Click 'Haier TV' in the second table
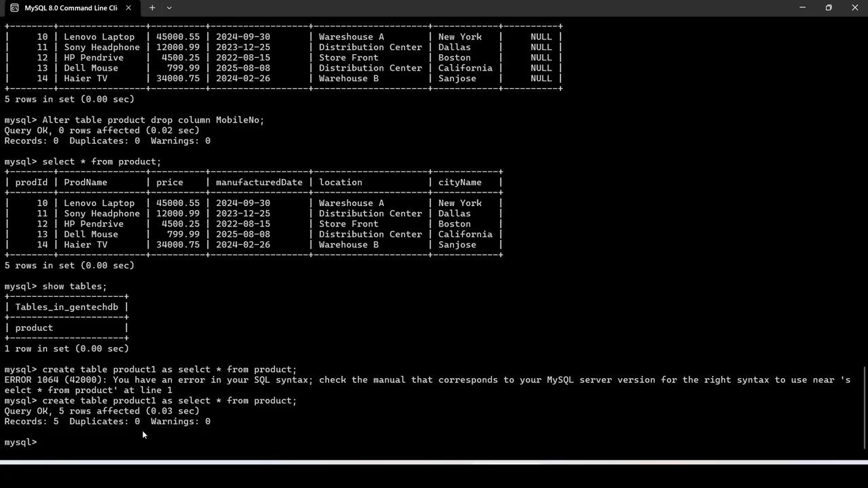This screenshot has height=488, width=868. [85, 245]
